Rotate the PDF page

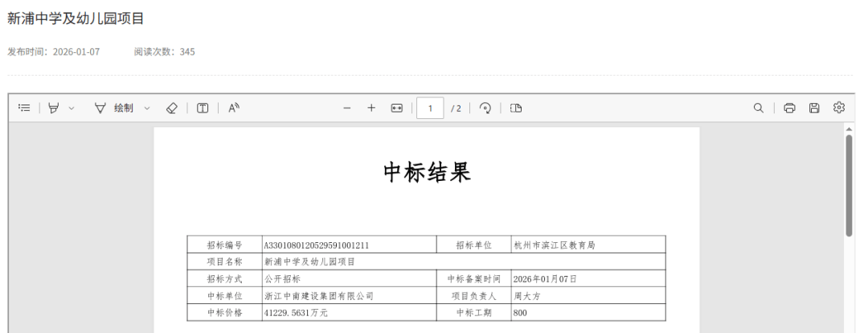[x=485, y=108]
